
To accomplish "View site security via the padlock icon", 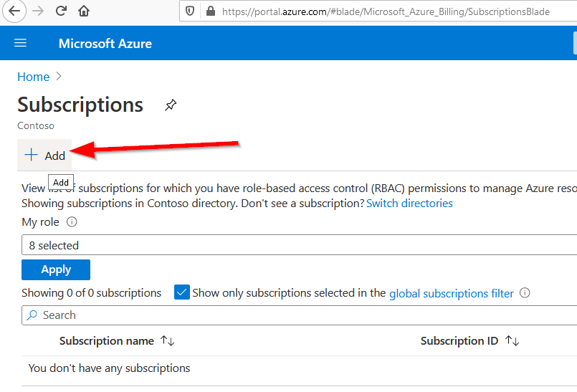I will pos(211,11).
